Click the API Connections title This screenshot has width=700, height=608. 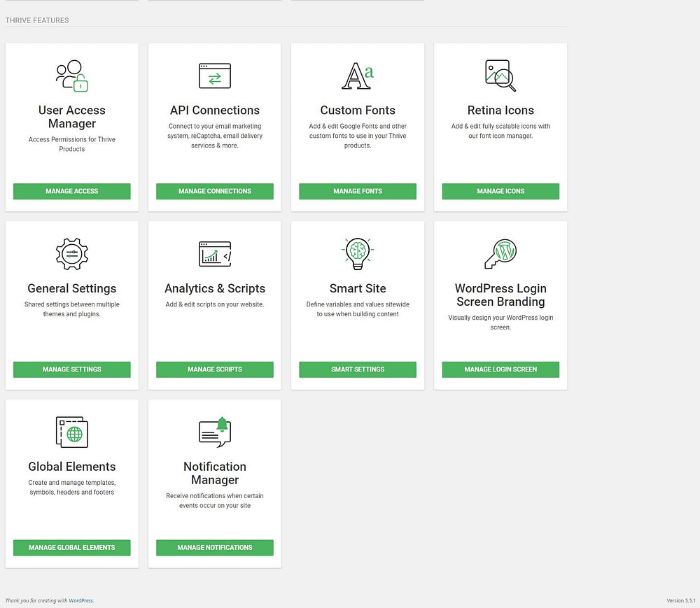pyautogui.click(x=215, y=110)
